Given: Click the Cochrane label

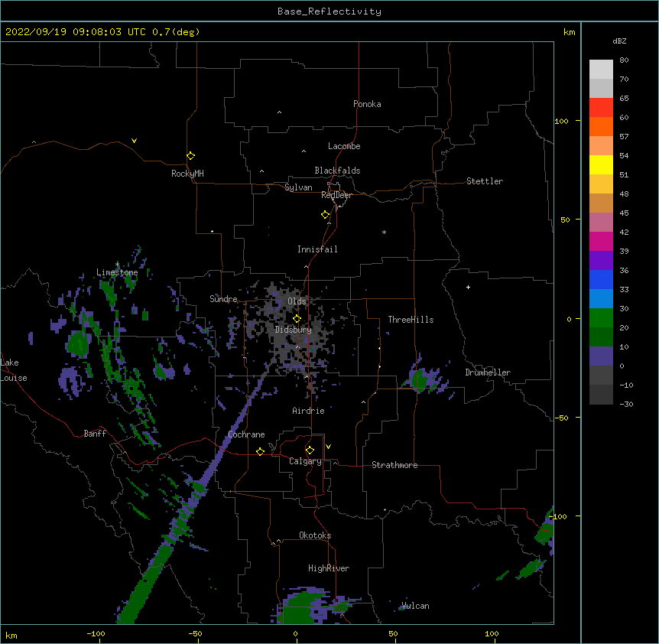Looking at the screenshot, I should [x=246, y=434].
